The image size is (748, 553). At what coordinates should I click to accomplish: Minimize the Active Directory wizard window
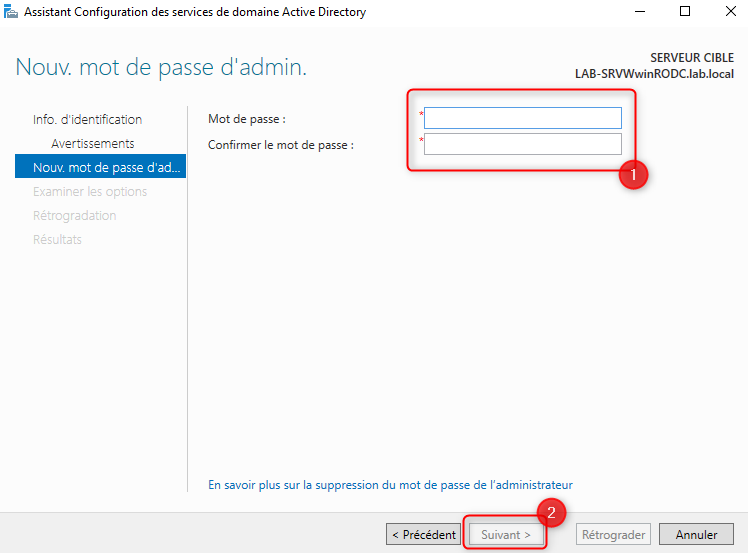click(x=640, y=11)
